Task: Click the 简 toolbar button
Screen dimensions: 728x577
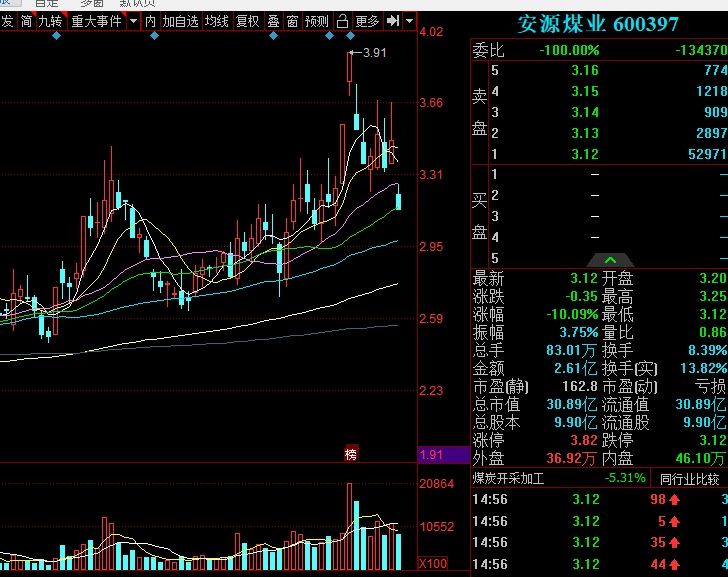Action: tap(26, 21)
